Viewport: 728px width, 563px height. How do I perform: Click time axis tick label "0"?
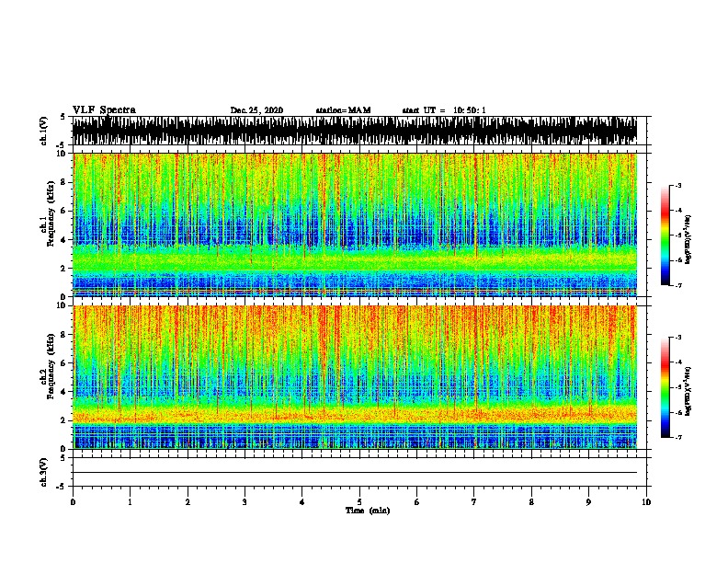coord(73,501)
